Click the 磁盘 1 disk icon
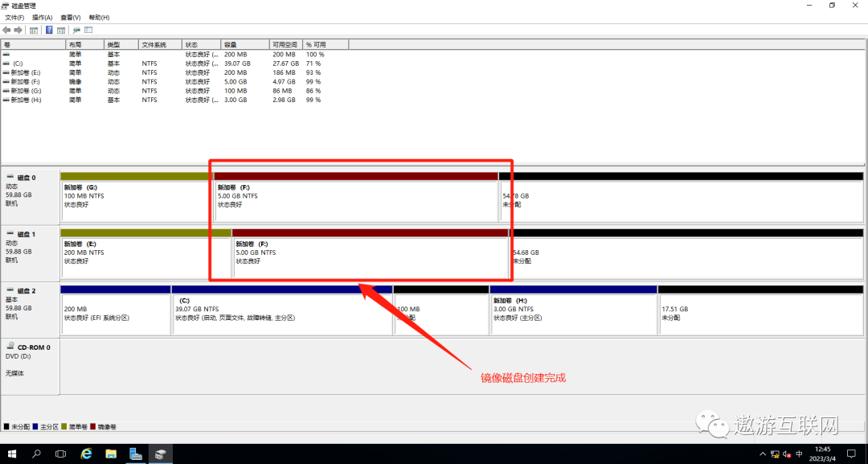 [10, 234]
